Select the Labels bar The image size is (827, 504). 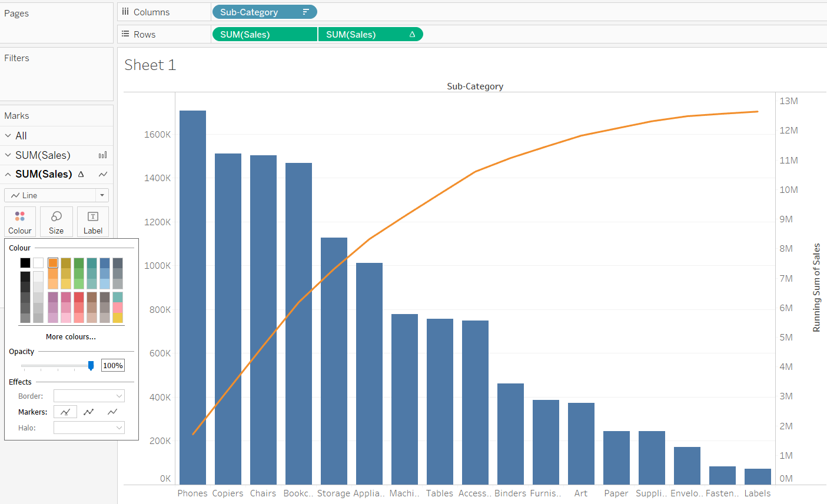758,476
